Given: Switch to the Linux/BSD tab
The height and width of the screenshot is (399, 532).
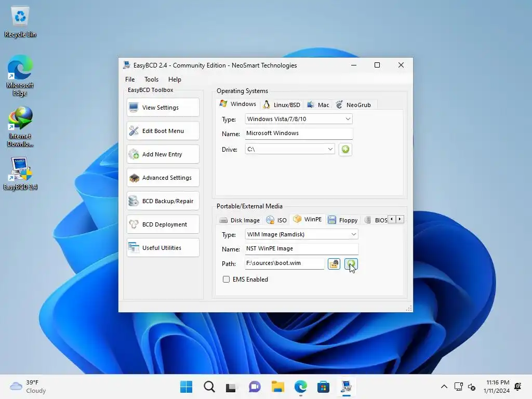Looking at the screenshot, I should pos(282,105).
